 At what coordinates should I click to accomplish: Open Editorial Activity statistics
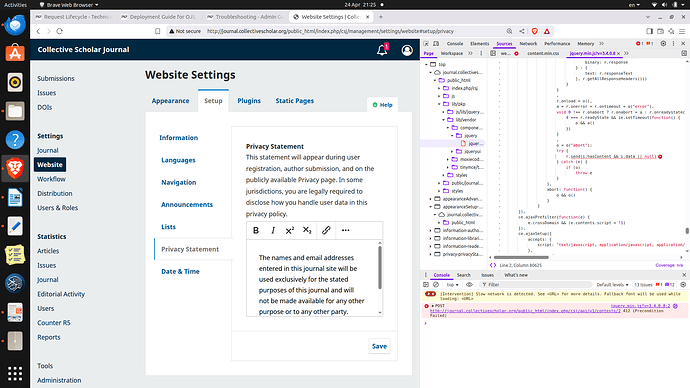tap(61, 294)
